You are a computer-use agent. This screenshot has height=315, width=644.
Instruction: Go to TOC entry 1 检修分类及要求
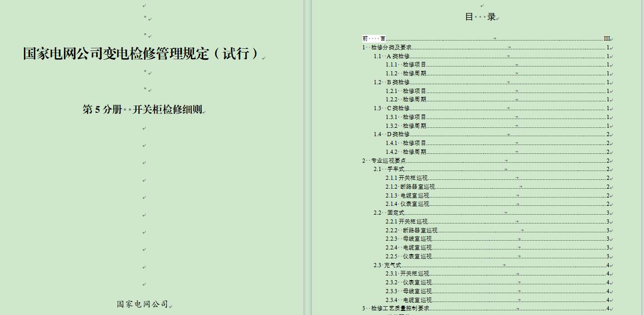(487, 47)
